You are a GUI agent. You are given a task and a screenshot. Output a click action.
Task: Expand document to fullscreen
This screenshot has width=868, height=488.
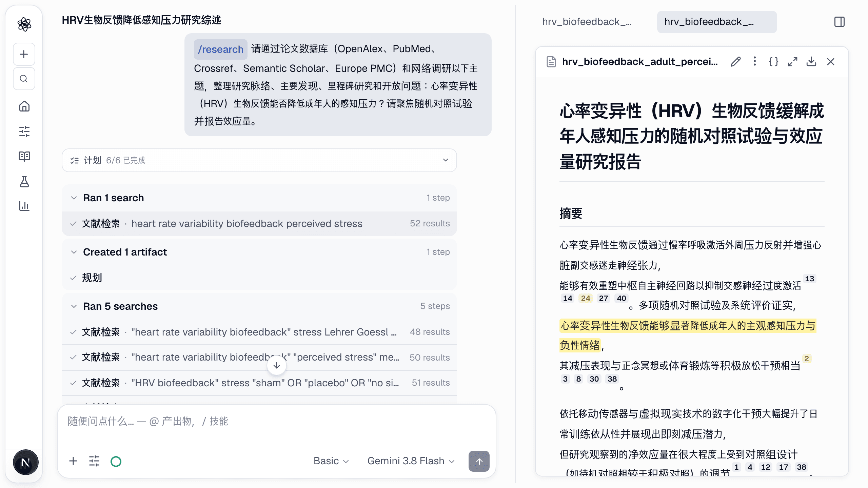792,62
